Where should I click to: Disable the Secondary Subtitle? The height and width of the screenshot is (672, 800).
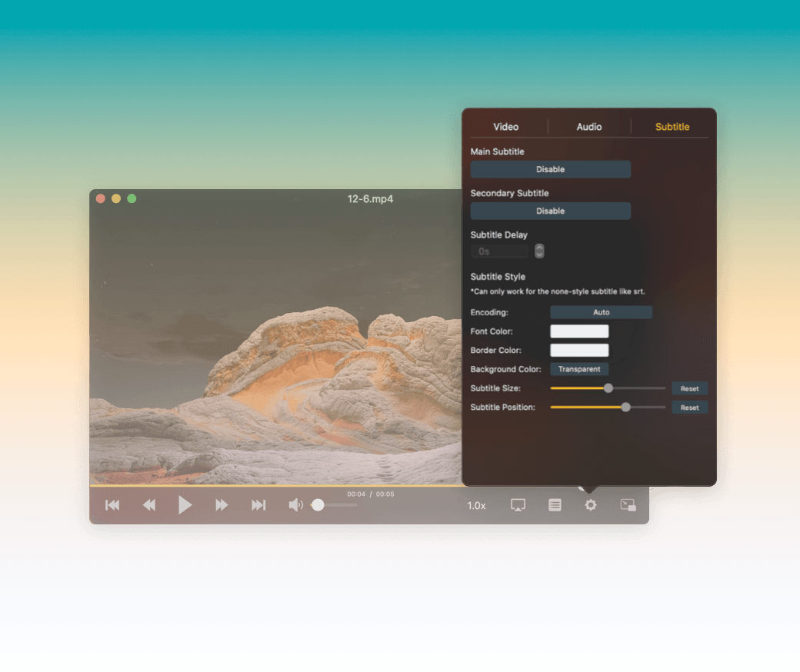tap(550, 211)
